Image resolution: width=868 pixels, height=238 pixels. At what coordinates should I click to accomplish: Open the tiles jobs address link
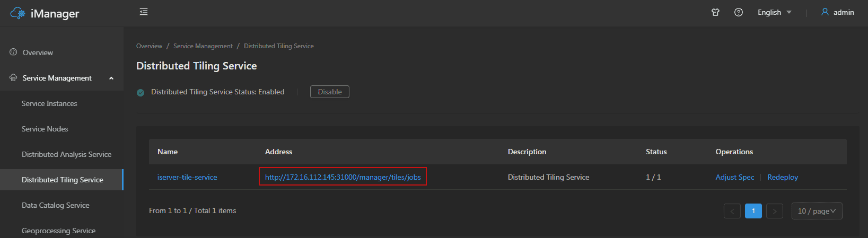[x=343, y=177]
